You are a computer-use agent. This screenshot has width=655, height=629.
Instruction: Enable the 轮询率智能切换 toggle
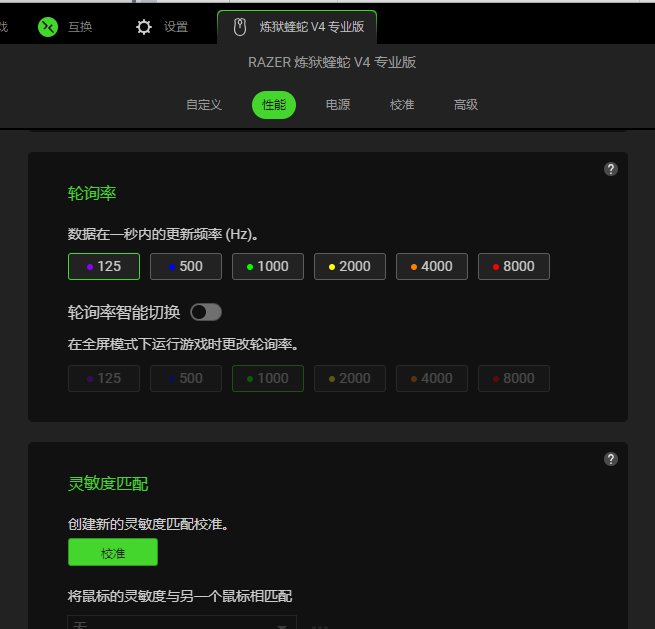(x=206, y=312)
